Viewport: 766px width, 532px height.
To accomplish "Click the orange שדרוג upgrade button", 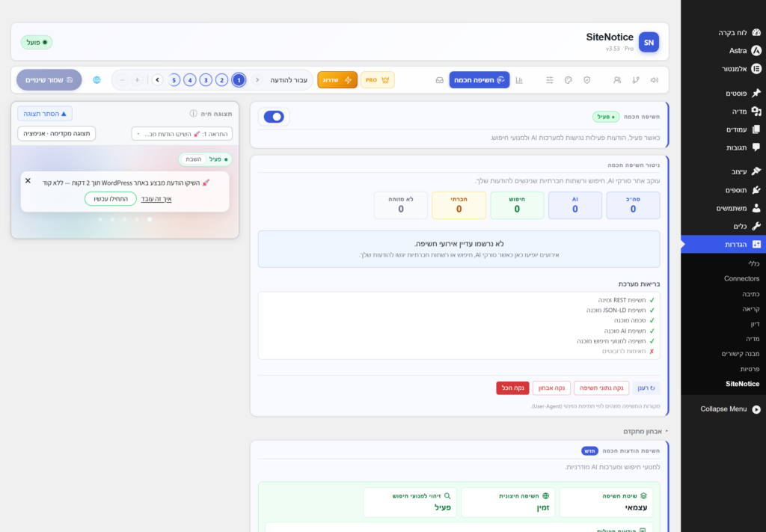I will pos(337,80).
